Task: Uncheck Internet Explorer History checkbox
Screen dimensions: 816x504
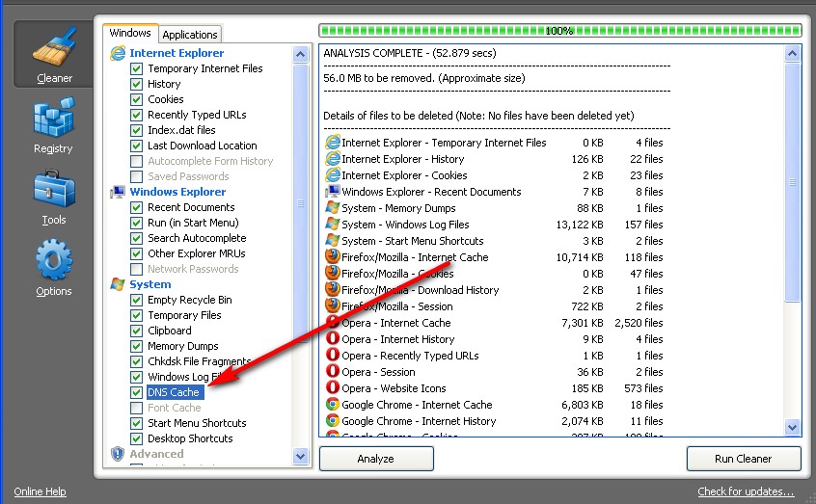Action: point(136,84)
